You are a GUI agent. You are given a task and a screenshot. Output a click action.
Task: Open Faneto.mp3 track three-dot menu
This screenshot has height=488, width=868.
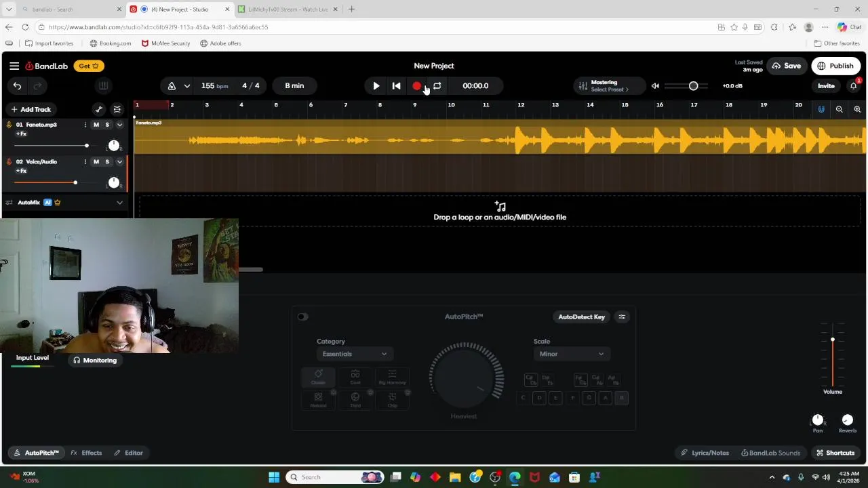pos(85,125)
